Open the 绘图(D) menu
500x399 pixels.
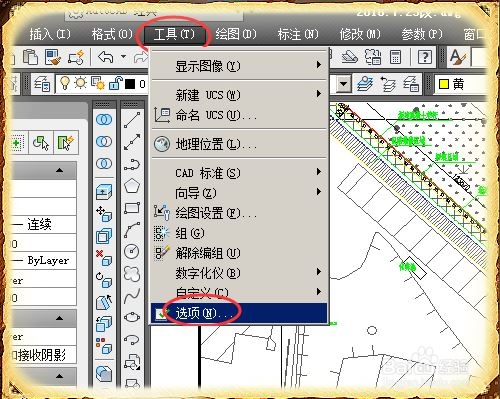point(236,34)
